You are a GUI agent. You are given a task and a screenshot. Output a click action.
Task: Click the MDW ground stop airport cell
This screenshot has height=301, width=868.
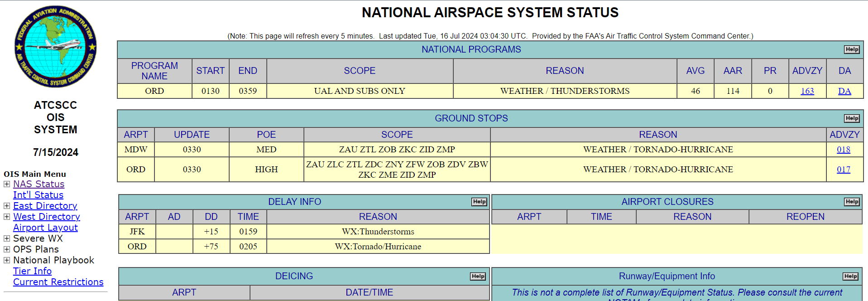tap(136, 150)
